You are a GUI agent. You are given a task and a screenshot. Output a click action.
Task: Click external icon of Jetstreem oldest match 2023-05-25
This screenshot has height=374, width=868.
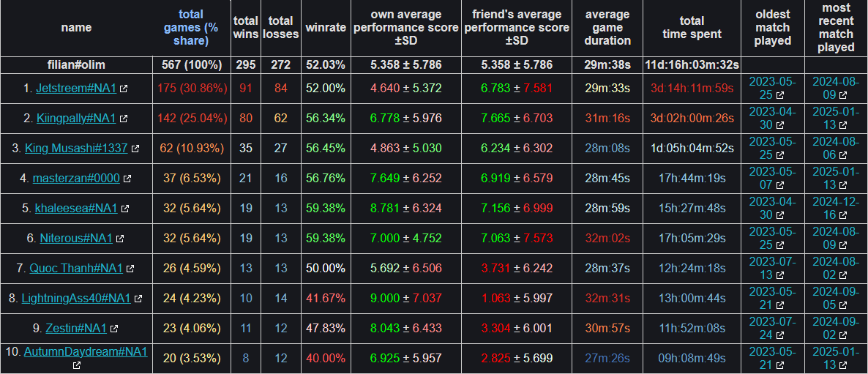779,94
